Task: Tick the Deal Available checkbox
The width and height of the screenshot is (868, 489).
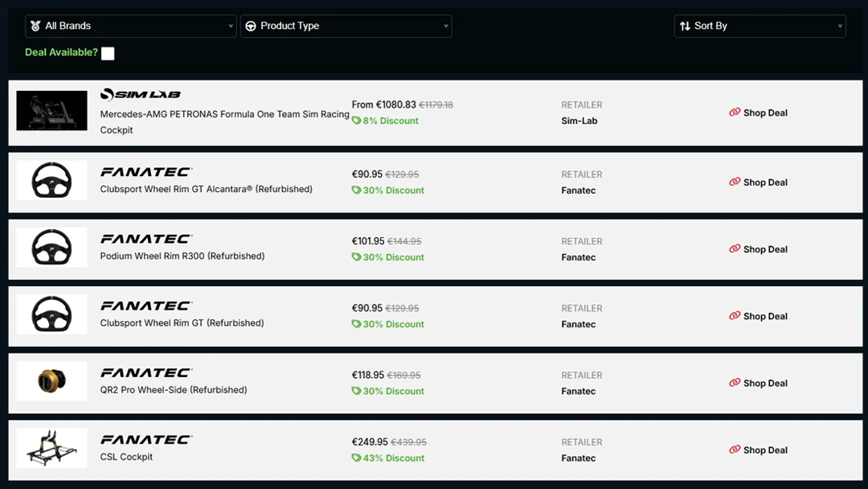Action: click(x=108, y=53)
